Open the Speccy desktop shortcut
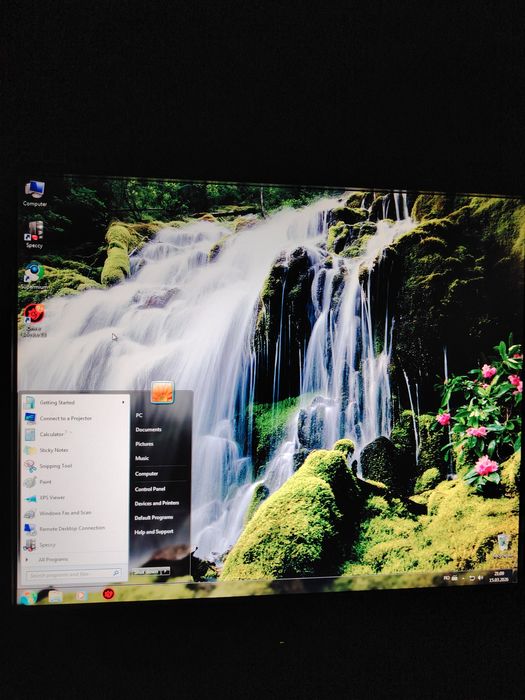Image resolution: width=525 pixels, height=700 pixels. [34, 234]
